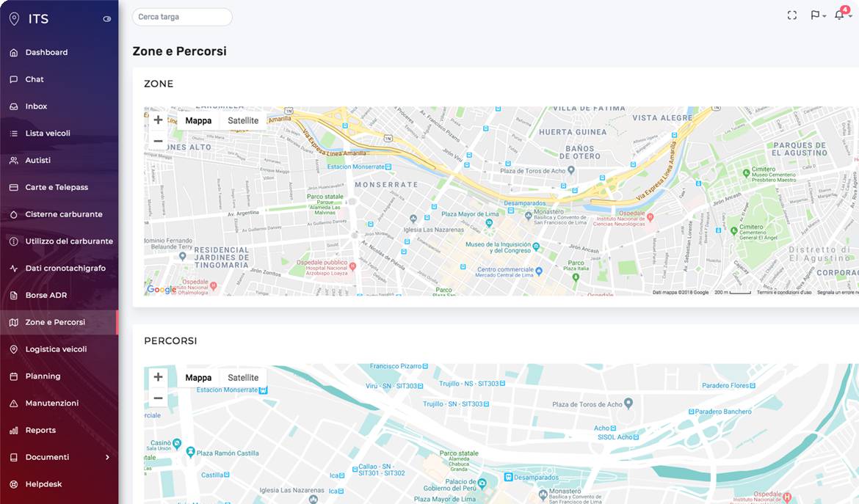Zoom in on the ZONE map
The image size is (859, 504).
coord(159,120)
